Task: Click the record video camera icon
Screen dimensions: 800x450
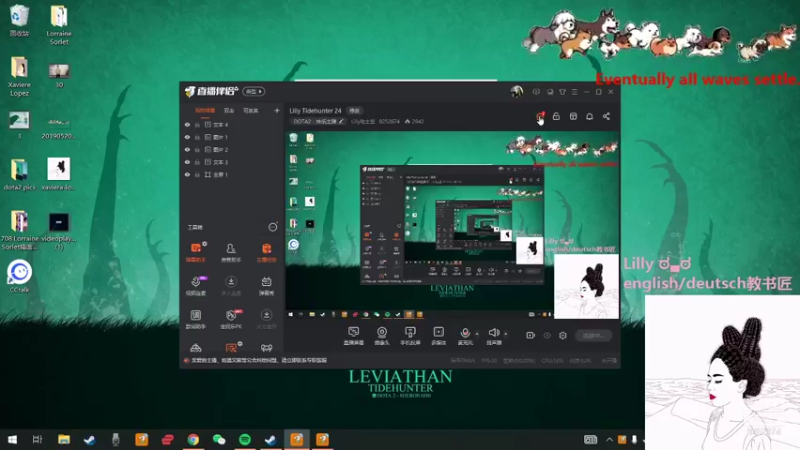Action: (531, 335)
